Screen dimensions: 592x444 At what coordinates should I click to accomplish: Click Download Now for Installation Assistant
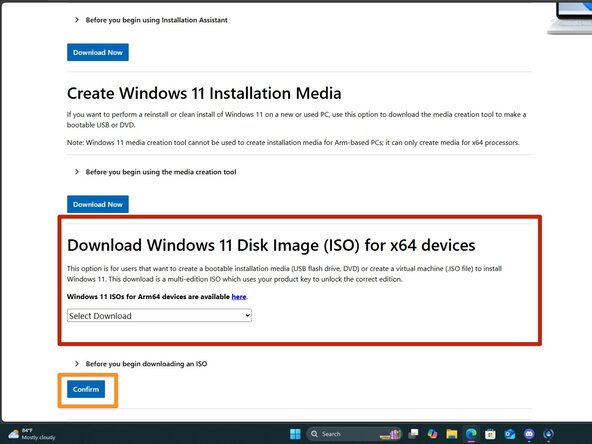click(98, 52)
